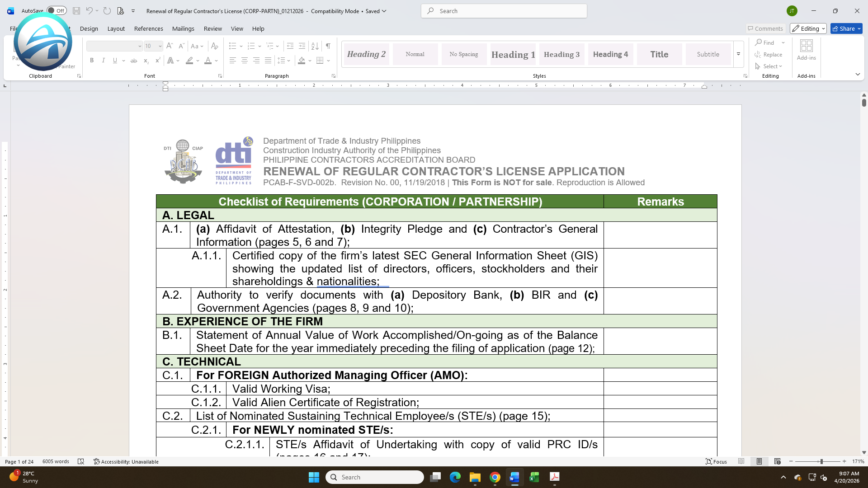The width and height of the screenshot is (868, 488).
Task: Increase font size
Action: click(x=170, y=46)
